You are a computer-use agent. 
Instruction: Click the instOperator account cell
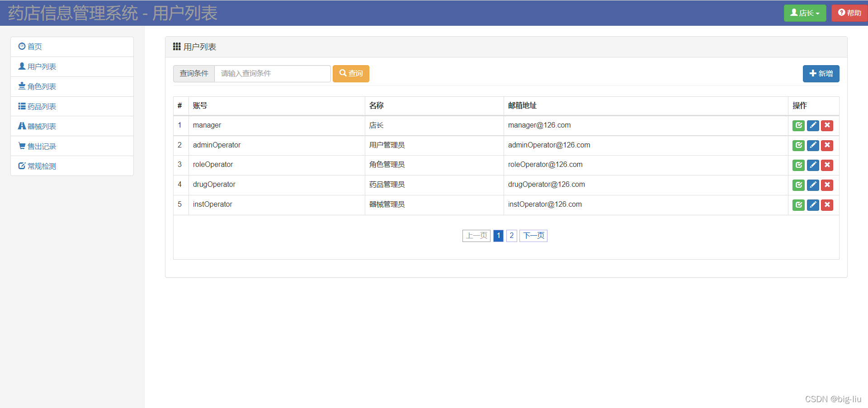[277, 204]
